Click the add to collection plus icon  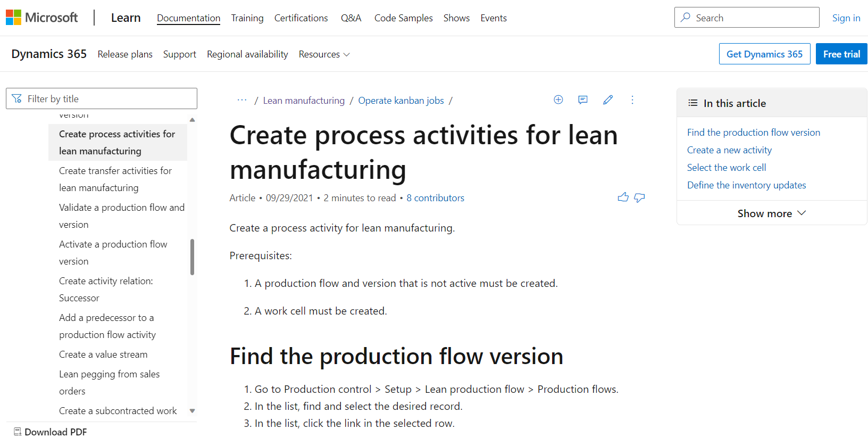pyautogui.click(x=558, y=100)
